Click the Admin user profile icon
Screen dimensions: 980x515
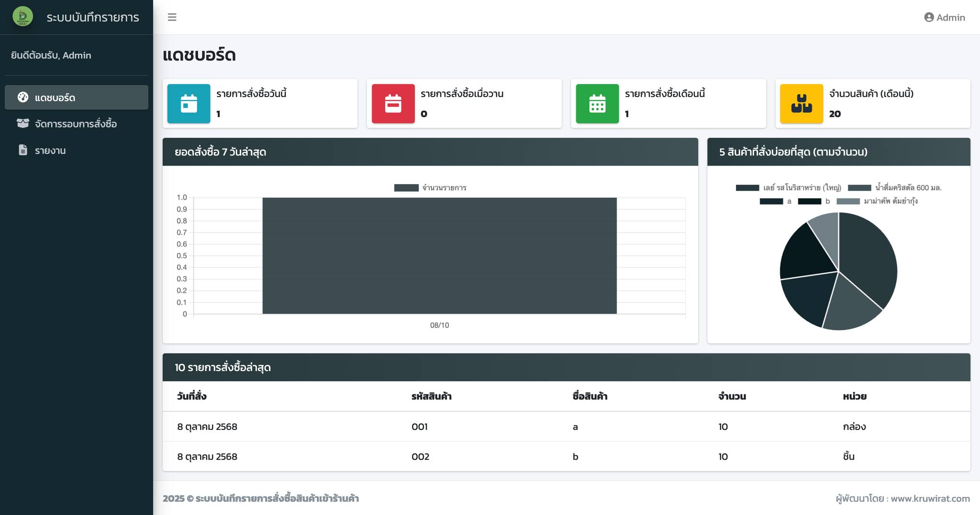[929, 17]
